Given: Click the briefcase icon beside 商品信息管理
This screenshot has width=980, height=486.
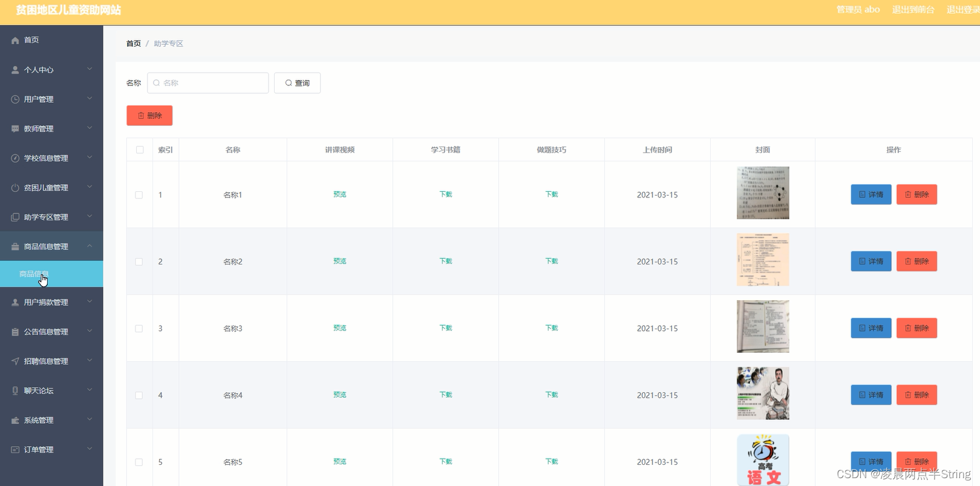Looking at the screenshot, I should coord(15,246).
